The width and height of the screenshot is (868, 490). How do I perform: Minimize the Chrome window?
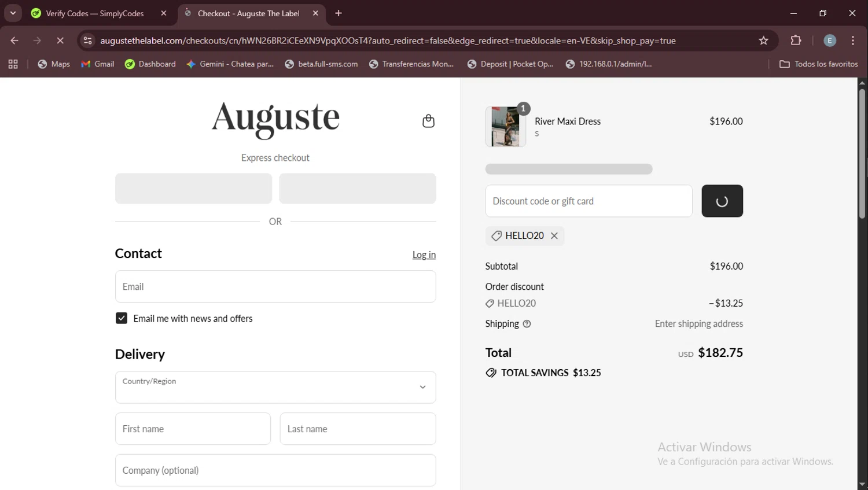click(793, 13)
